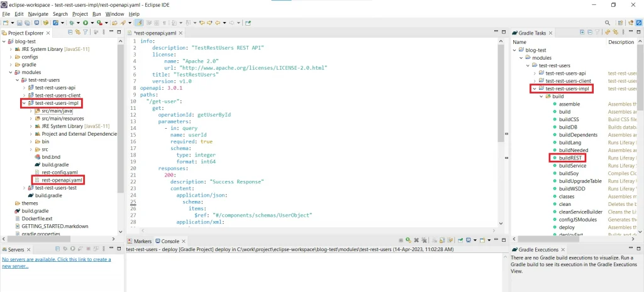Open the New wizard dropdown arrow
This screenshot has height=292, width=644.
(x=13, y=23)
